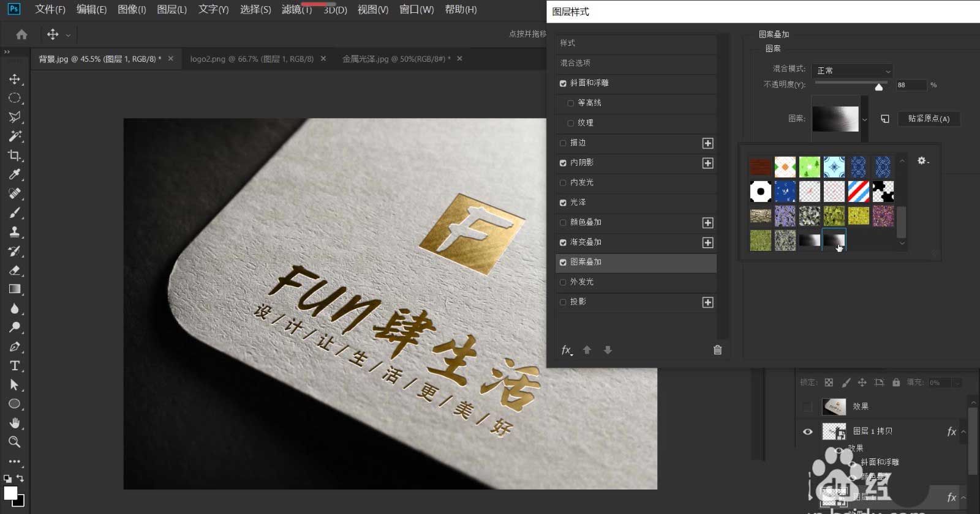Select the Zoom tool

[x=15, y=442]
